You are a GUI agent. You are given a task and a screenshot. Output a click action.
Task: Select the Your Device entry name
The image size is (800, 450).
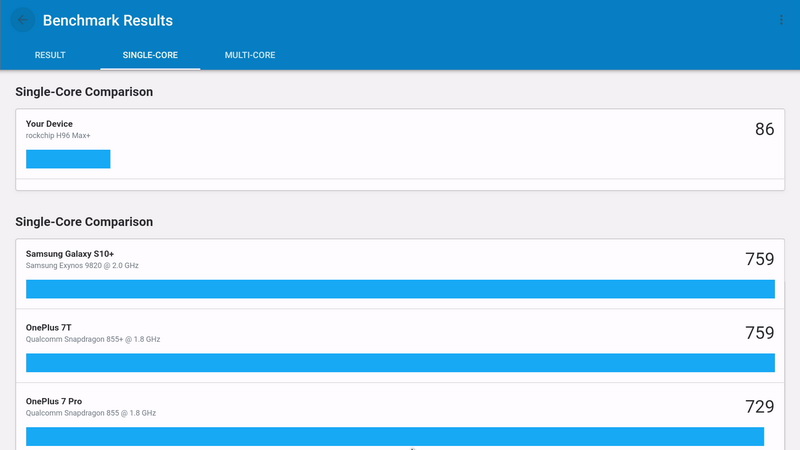[x=49, y=124]
